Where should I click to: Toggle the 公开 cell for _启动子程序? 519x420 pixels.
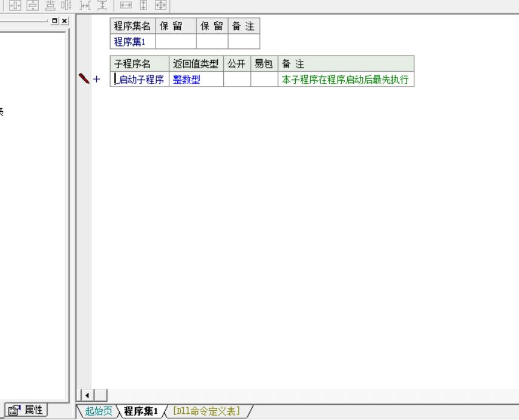point(237,79)
